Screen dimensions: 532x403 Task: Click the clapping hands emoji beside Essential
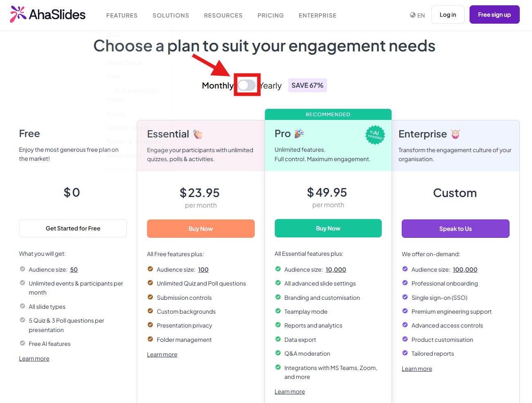click(198, 134)
